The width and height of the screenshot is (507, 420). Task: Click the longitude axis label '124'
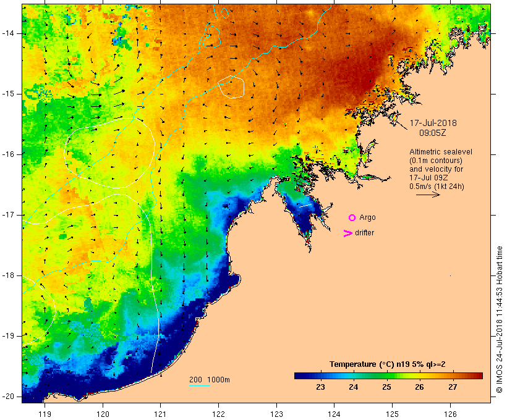point(334,414)
